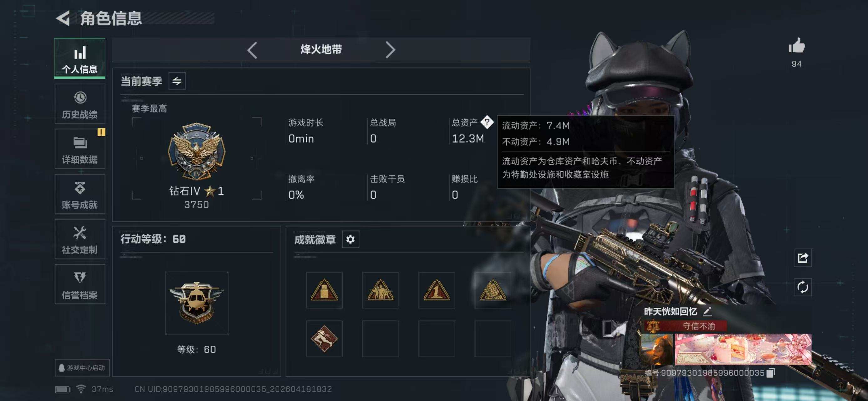Switch to 历史战绩 tab
The width and height of the screenshot is (868, 401).
[x=80, y=104]
